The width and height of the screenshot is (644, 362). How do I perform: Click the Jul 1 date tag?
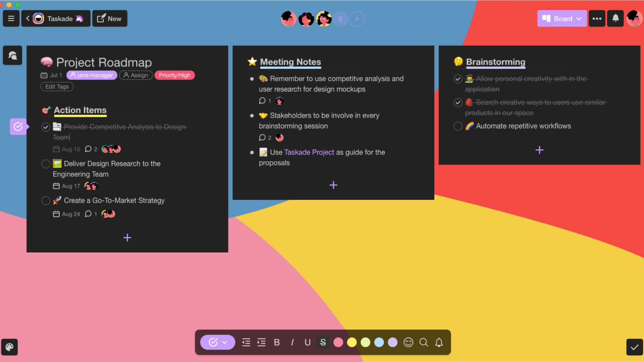click(51, 75)
